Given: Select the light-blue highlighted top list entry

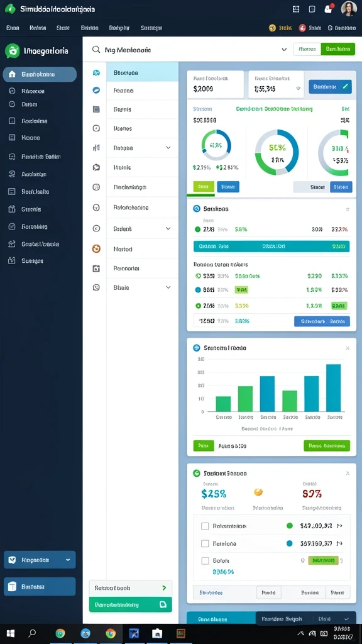Looking at the screenshot, I should [143, 73].
